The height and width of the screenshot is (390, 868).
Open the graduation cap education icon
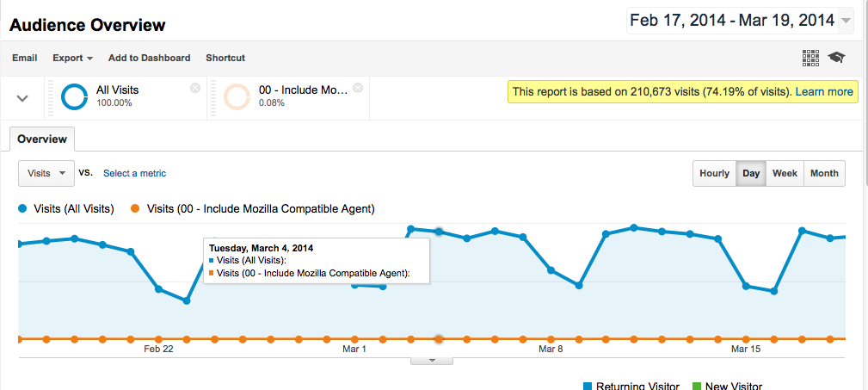836,58
